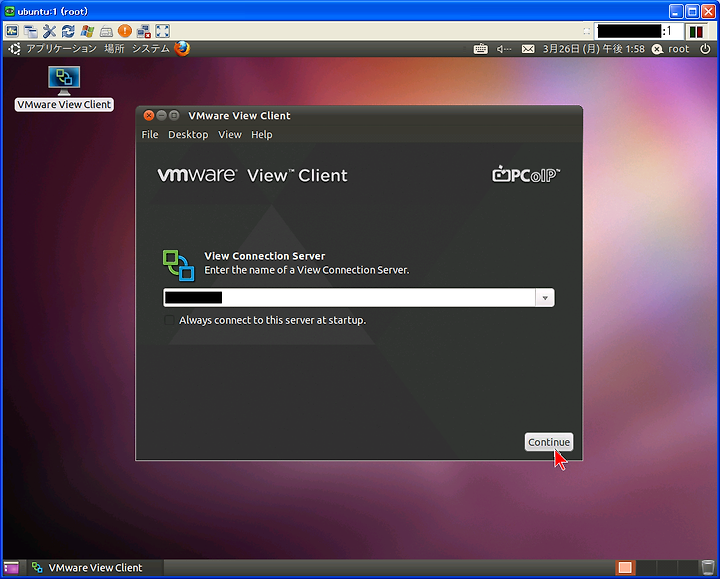Open the アプリケーション menu
This screenshot has width=720, height=579.
pyautogui.click(x=61, y=49)
